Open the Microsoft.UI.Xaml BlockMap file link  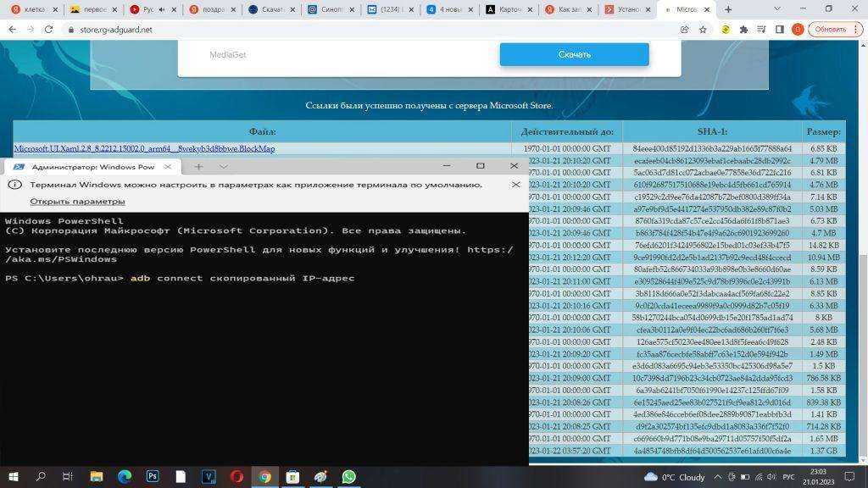(144, 149)
